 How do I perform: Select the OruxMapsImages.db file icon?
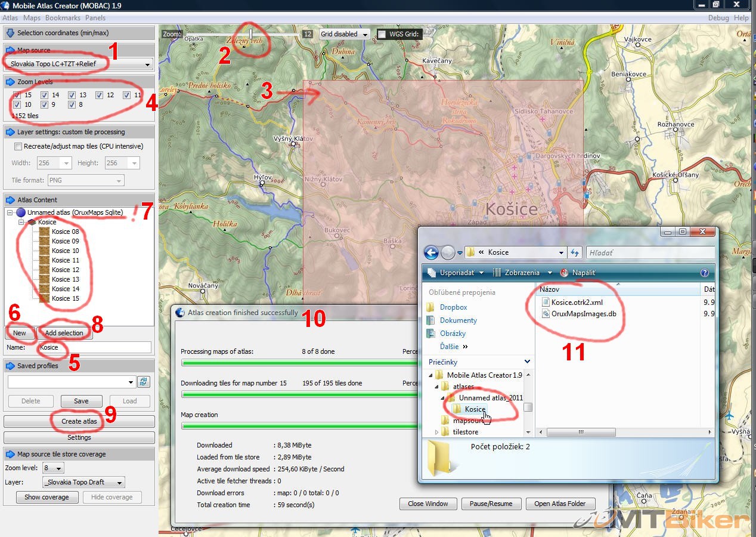tap(546, 314)
